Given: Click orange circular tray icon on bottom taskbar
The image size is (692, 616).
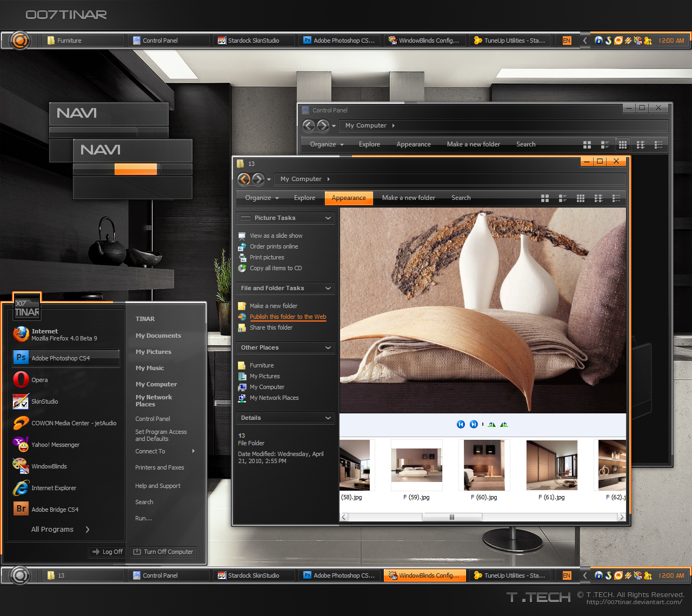Looking at the screenshot, I should (x=618, y=575).
